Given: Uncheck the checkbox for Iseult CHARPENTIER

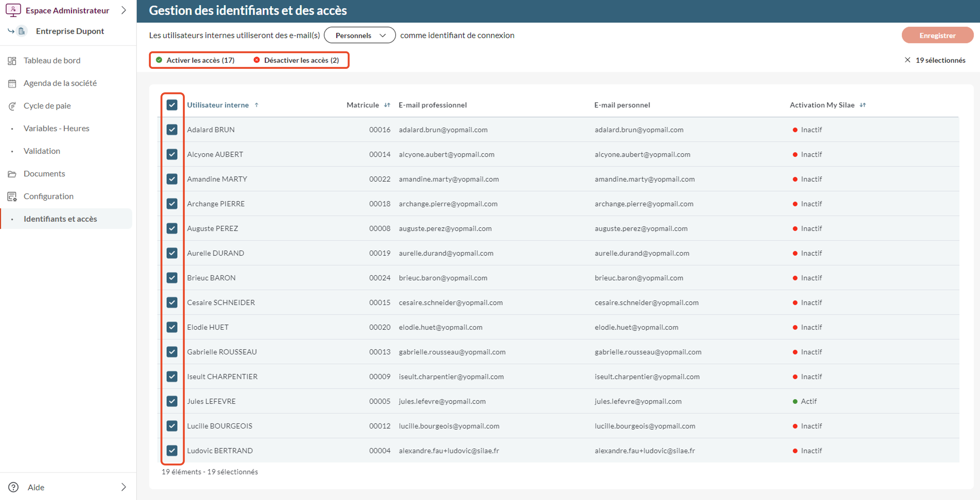Looking at the screenshot, I should coord(172,377).
